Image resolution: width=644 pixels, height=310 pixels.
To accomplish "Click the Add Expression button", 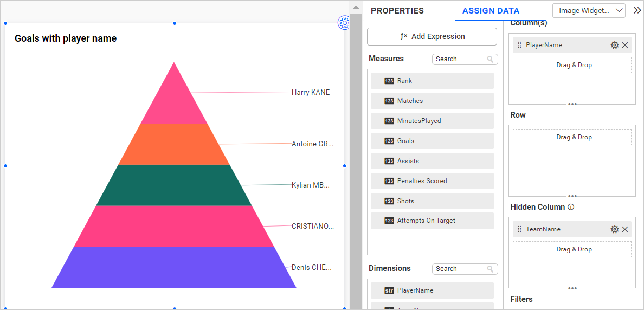I will point(432,36).
